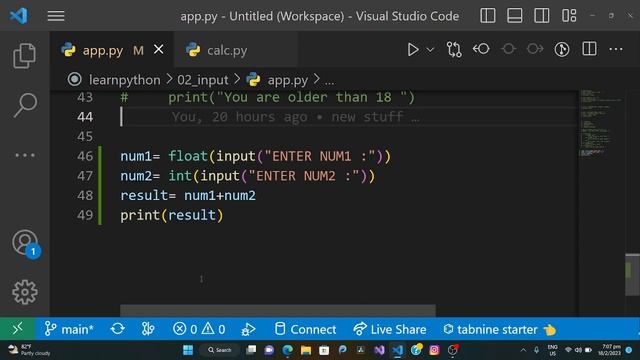Select the learnpython breadcrumb
Image resolution: width=640 pixels, height=360 pixels.
point(124,80)
